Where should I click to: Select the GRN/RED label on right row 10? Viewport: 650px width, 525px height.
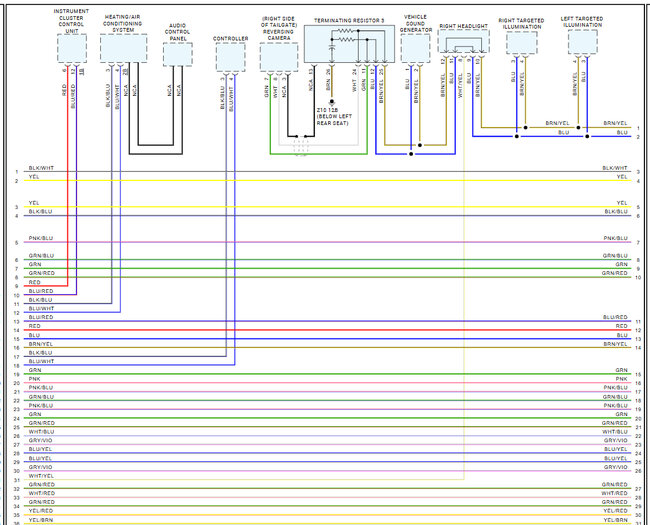click(614, 273)
